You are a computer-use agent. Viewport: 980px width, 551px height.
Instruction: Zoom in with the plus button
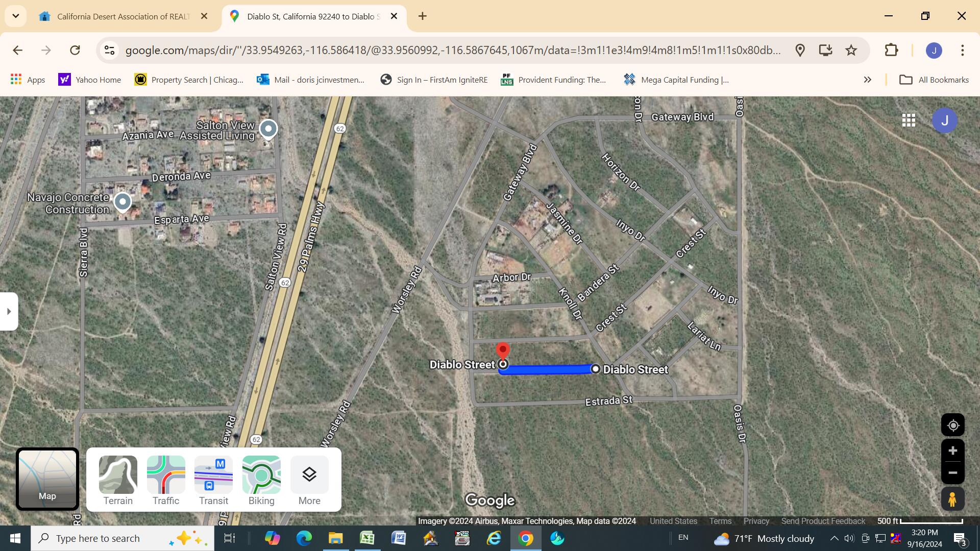click(952, 450)
